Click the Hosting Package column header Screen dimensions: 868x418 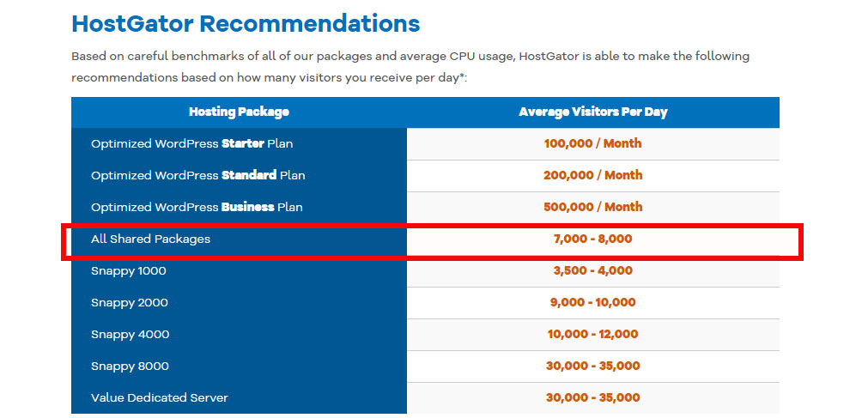tap(240, 112)
